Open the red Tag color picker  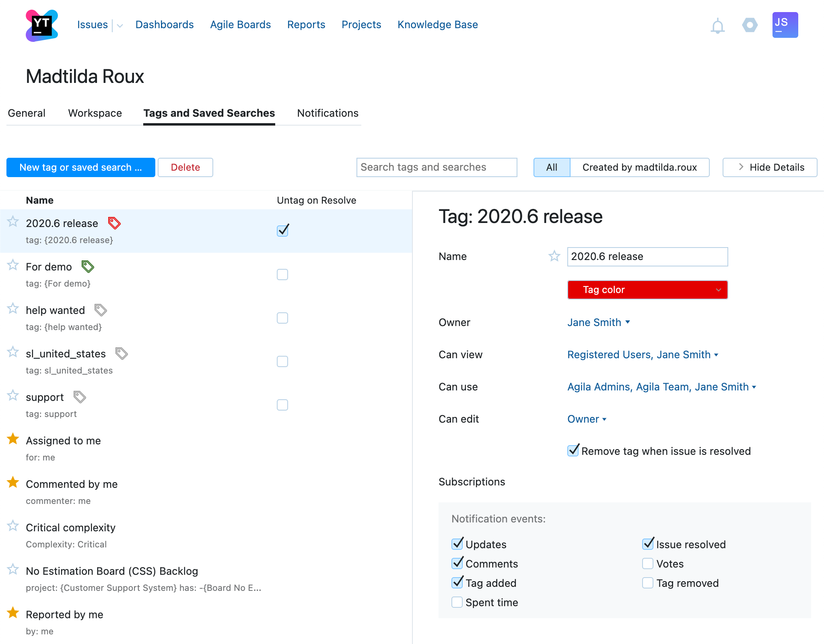pyautogui.click(x=647, y=289)
